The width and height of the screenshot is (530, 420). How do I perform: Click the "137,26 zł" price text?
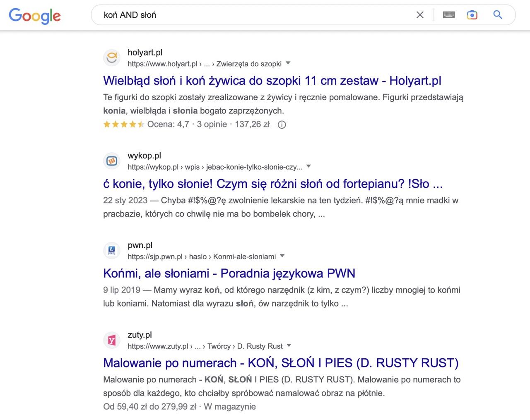252,124
